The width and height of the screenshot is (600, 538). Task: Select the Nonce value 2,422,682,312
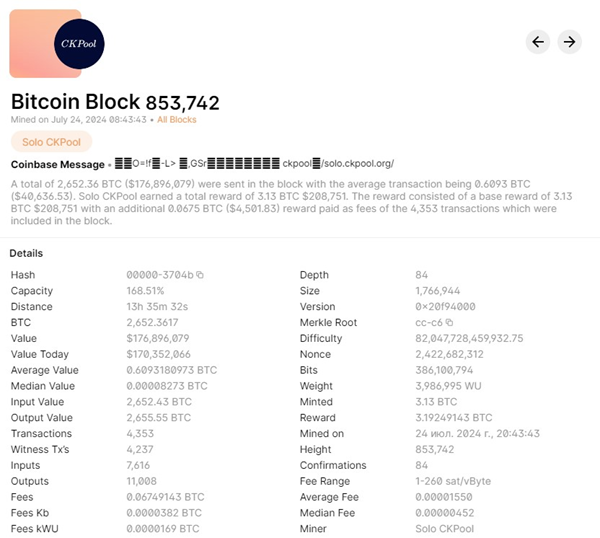[x=449, y=354]
